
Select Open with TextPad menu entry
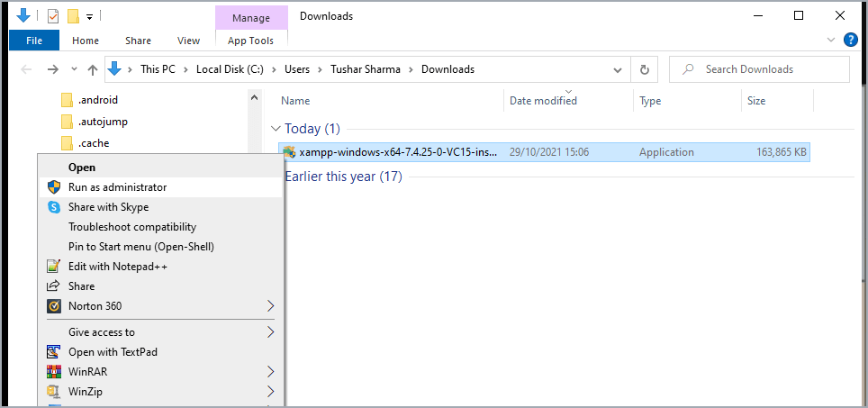click(113, 352)
